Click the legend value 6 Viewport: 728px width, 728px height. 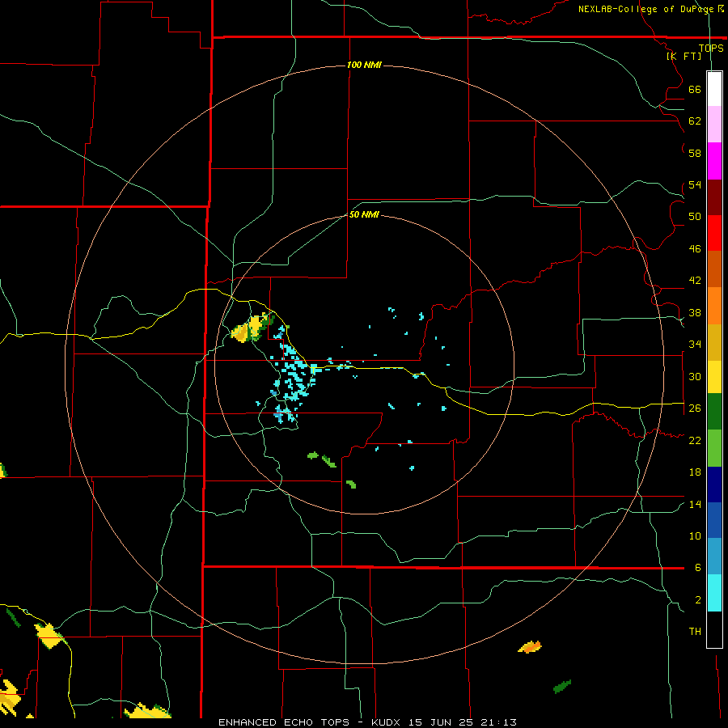pos(698,568)
